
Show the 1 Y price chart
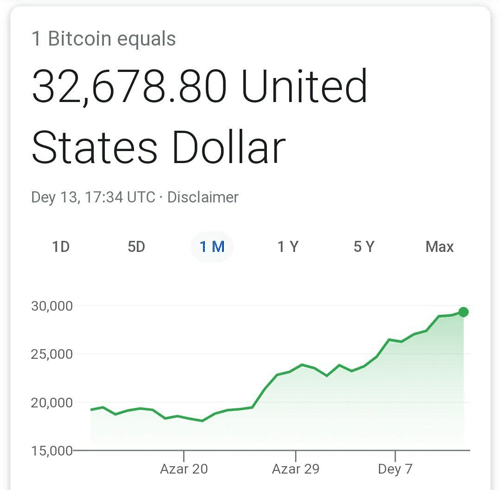(x=288, y=247)
